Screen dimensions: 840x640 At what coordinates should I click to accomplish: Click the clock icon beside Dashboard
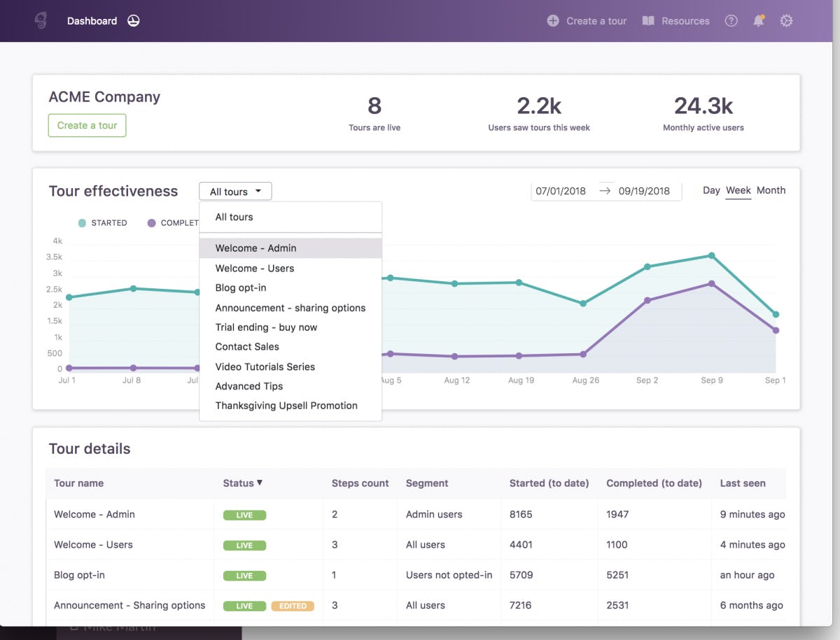point(133,21)
